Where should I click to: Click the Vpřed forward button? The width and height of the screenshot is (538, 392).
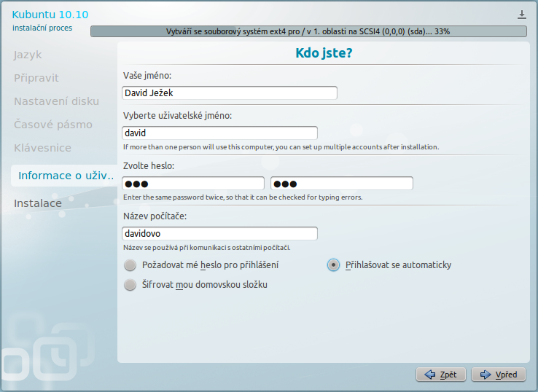[x=499, y=375]
